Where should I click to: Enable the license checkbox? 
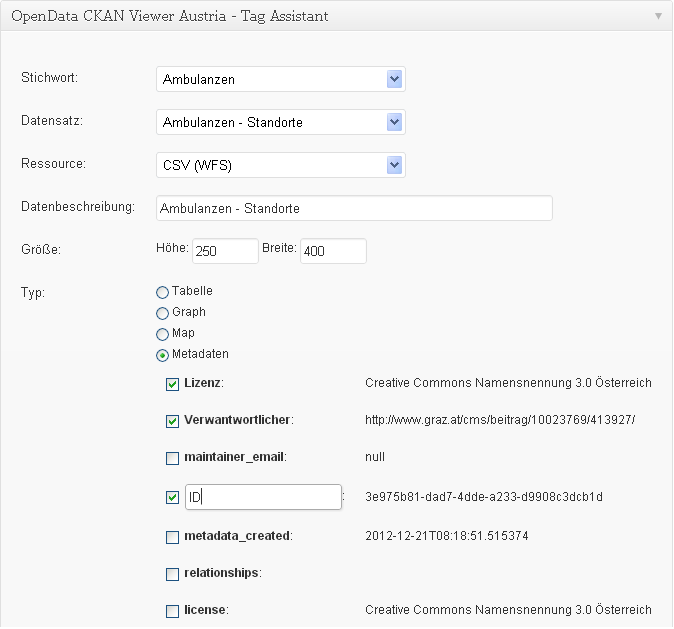(172, 610)
